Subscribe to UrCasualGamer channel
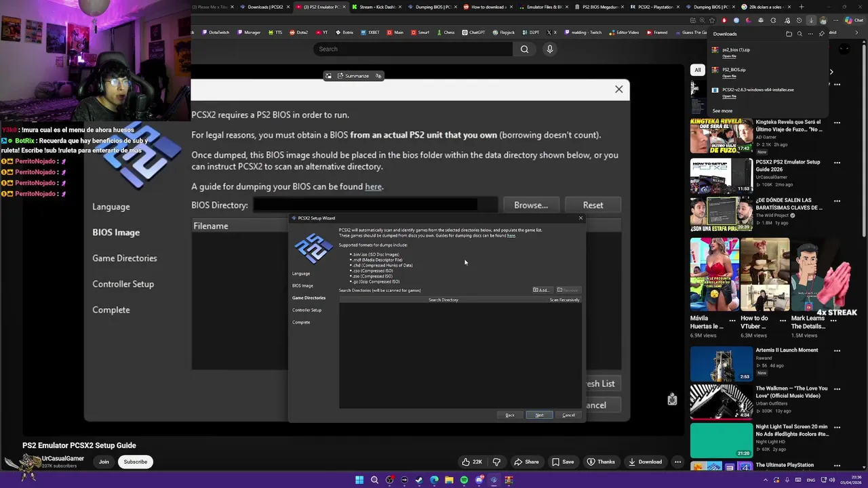This screenshot has width=868, height=488. tap(135, 462)
